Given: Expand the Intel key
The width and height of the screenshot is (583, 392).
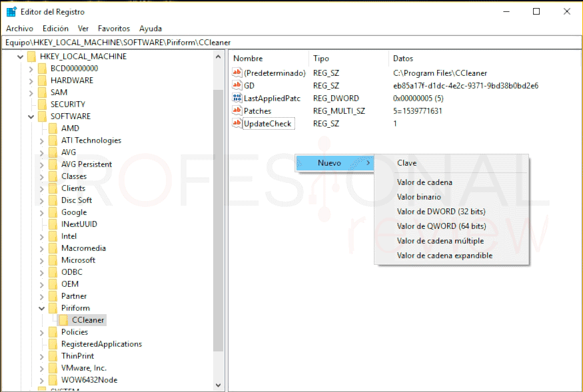Looking at the screenshot, I should click(x=41, y=237).
